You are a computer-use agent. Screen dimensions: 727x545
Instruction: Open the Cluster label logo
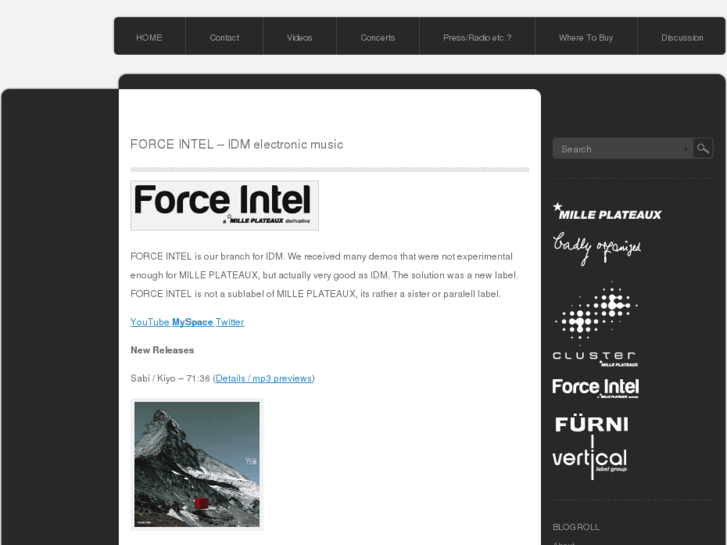[x=595, y=324]
